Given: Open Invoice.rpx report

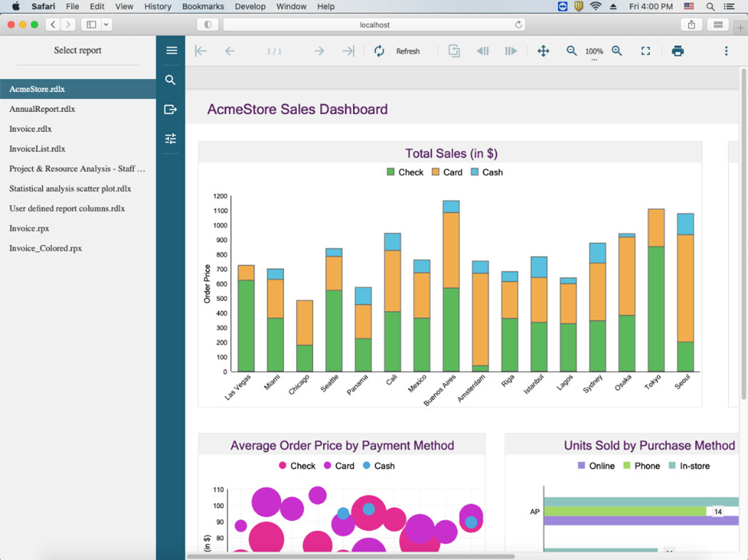Looking at the screenshot, I should coord(78,228).
